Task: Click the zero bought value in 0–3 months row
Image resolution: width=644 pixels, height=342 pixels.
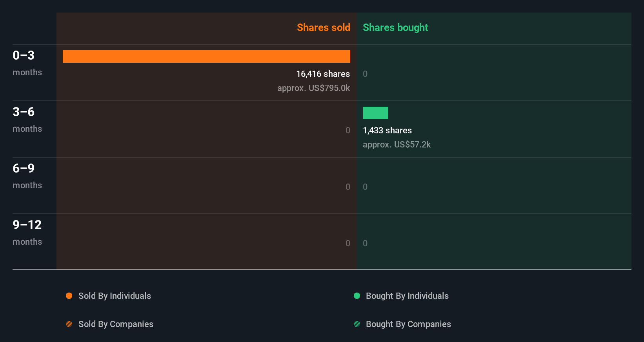Action: [x=365, y=74]
